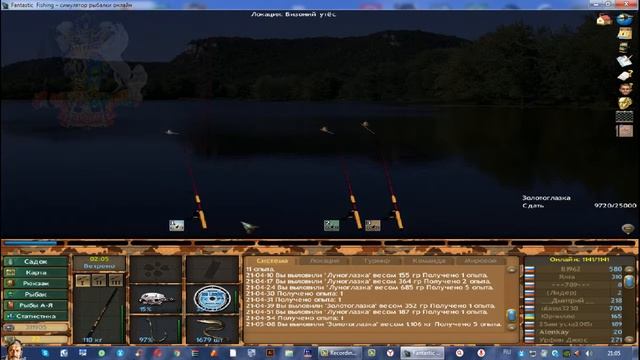
Task: Click the Золотоглазка quest label
Action: tap(546, 198)
